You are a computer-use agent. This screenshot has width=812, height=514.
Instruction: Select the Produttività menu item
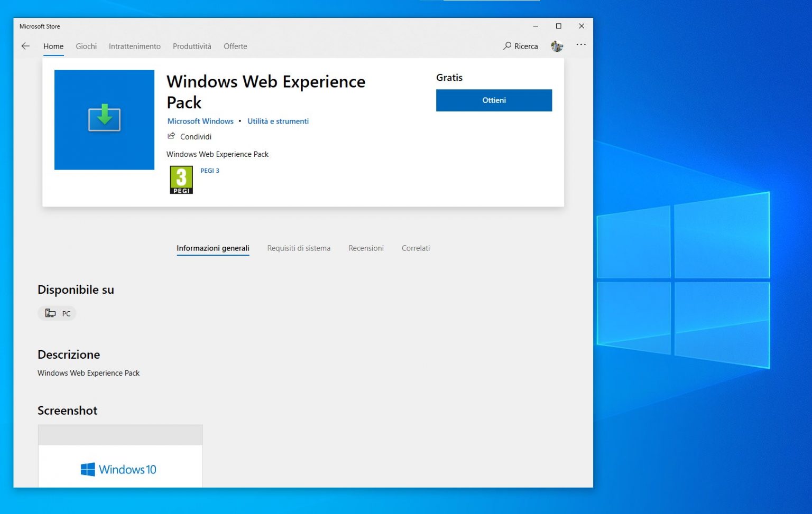192,46
